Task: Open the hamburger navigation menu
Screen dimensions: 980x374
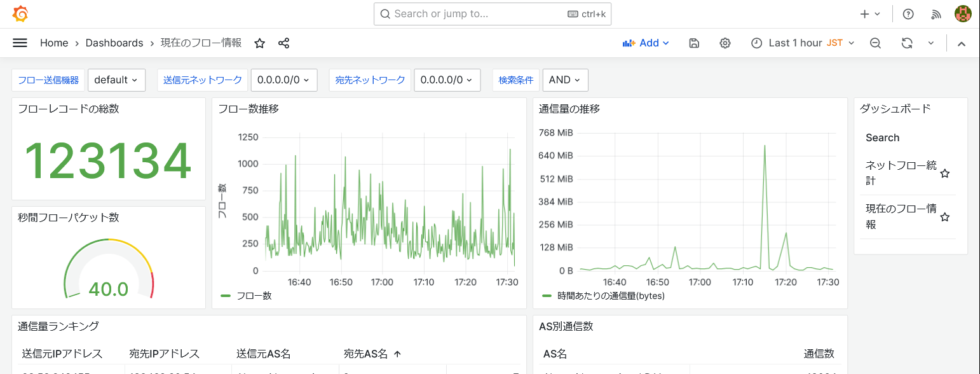Action: point(20,43)
